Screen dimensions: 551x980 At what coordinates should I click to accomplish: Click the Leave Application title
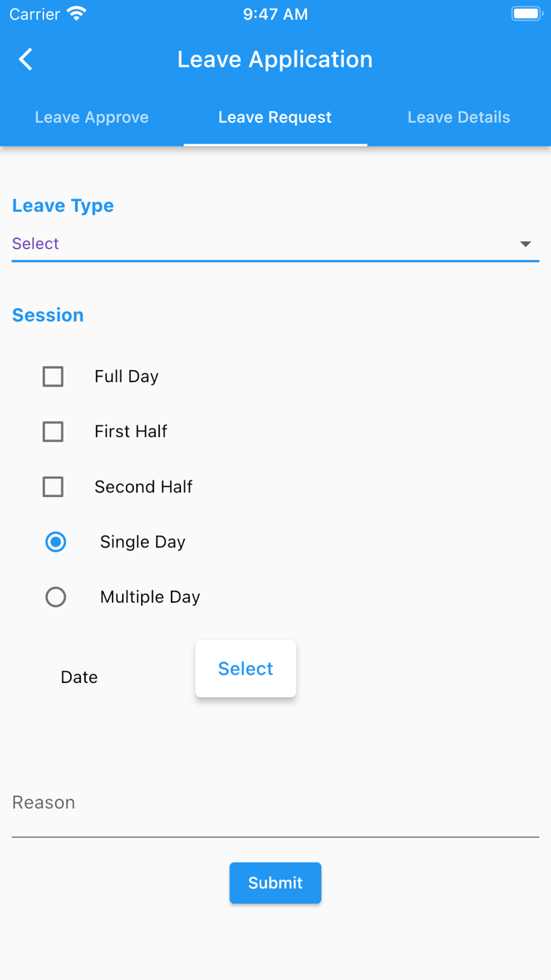coord(275,59)
